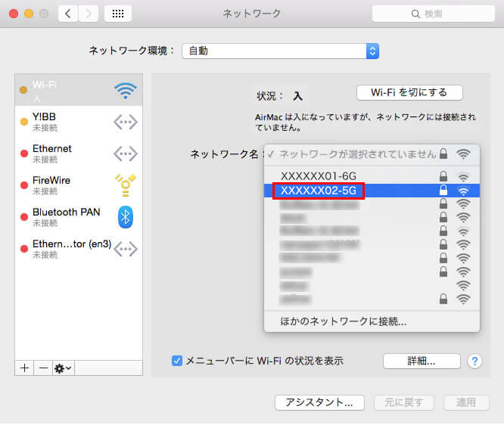Click lock icon on XXXXXX01-6G row

(443, 176)
